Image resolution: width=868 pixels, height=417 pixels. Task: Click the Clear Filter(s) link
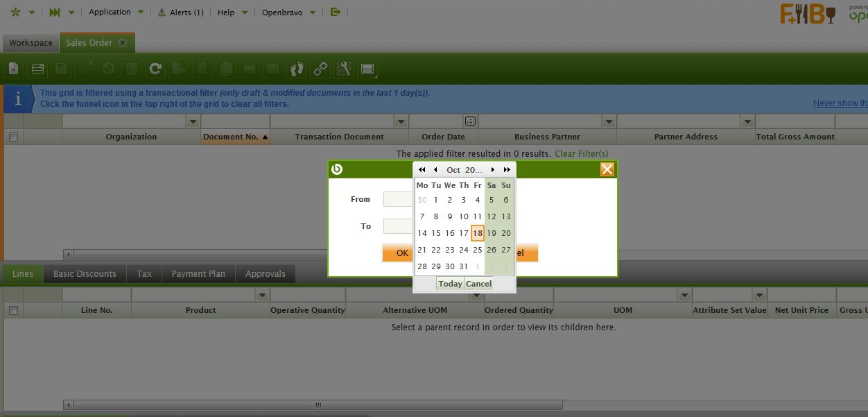[582, 154]
